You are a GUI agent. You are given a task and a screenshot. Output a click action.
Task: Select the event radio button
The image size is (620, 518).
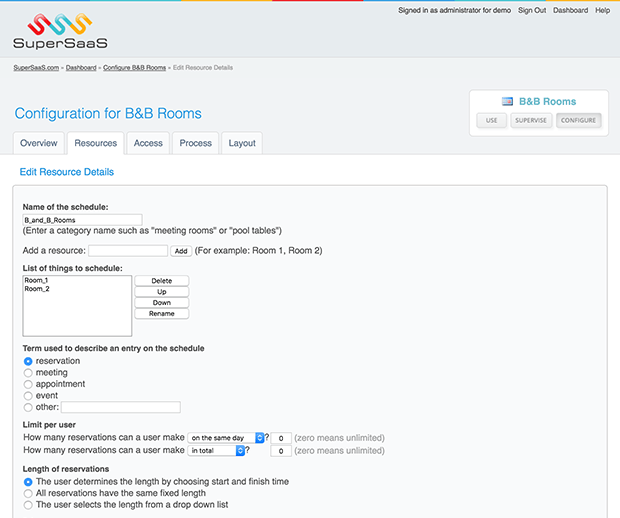coord(28,396)
